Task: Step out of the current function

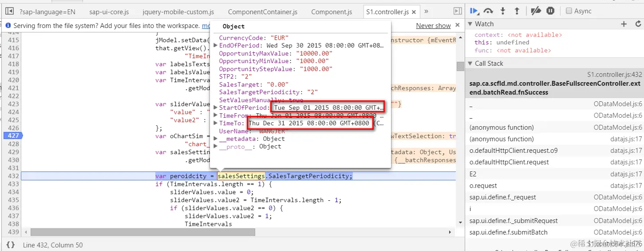Action: (517, 11)
